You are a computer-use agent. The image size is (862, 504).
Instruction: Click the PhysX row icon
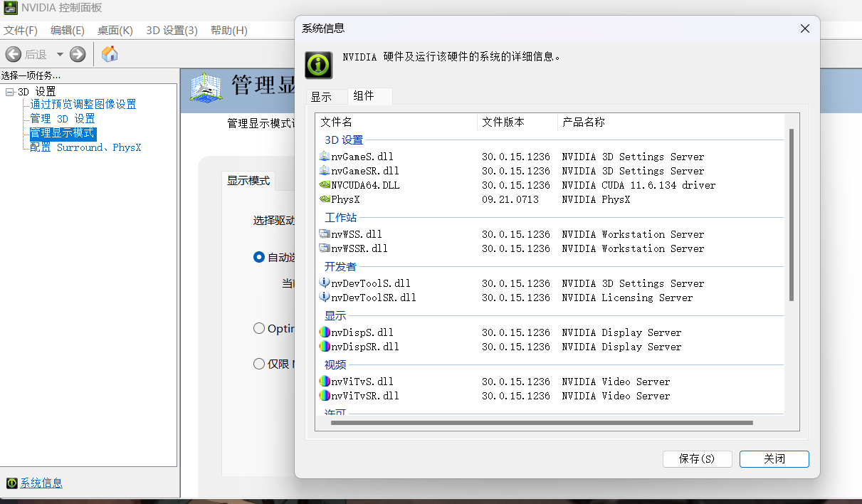325,199
